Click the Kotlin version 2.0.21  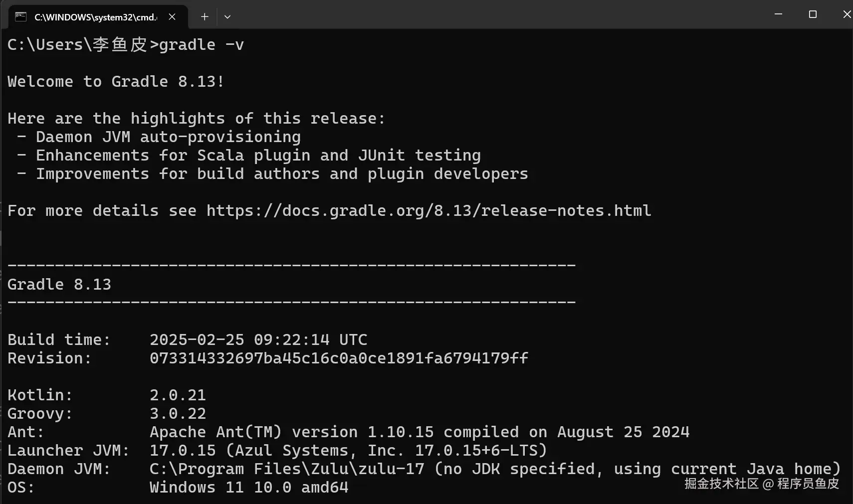click(178, 395)
